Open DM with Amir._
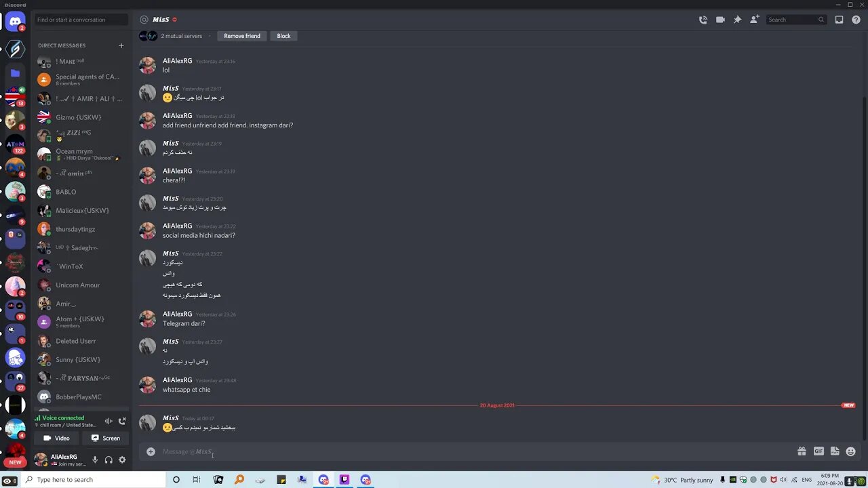 tap(81, 304)
